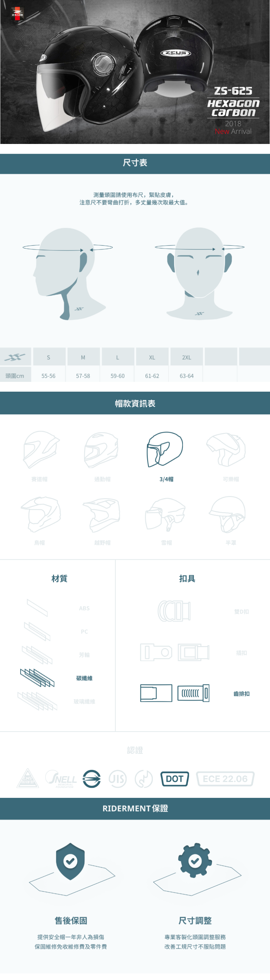270x980 pixels.
Task: Open the 帽款資訊表 section header
Action: (x=135, y=403)
